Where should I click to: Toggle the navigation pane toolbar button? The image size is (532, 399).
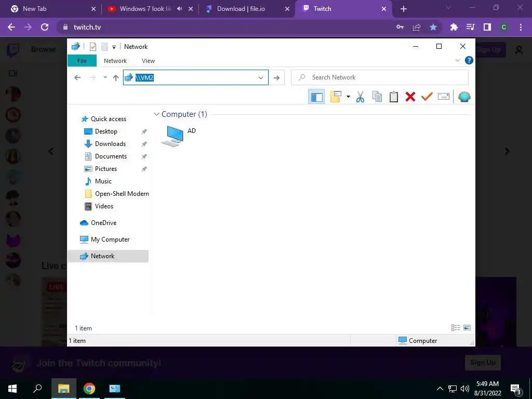click(316, 97)
